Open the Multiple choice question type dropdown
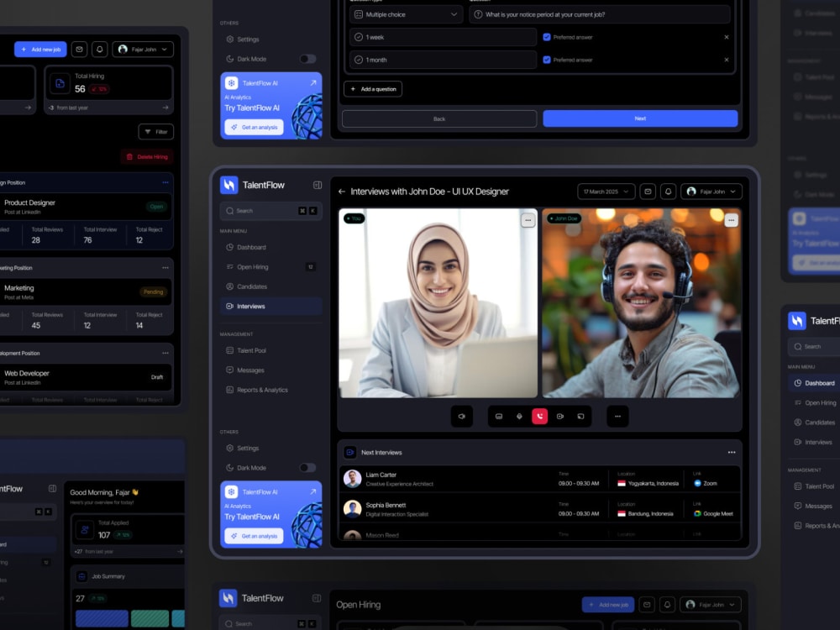 coord(406,14)
